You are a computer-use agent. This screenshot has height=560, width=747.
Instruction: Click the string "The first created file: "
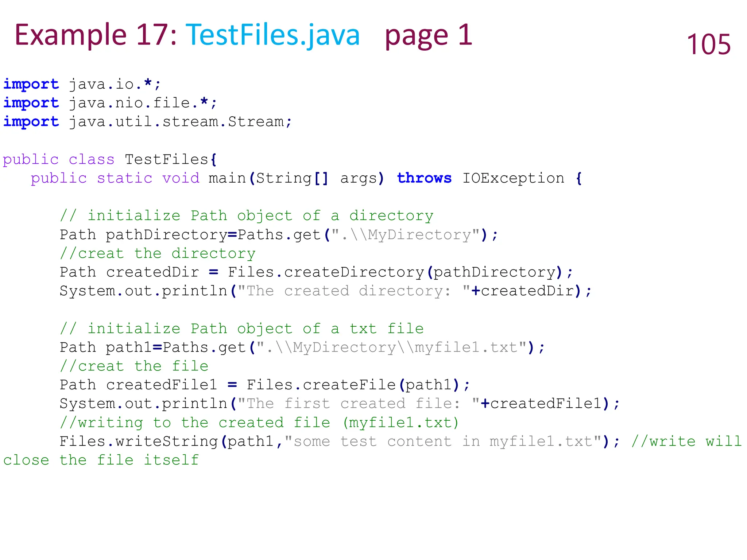(359, 404)
